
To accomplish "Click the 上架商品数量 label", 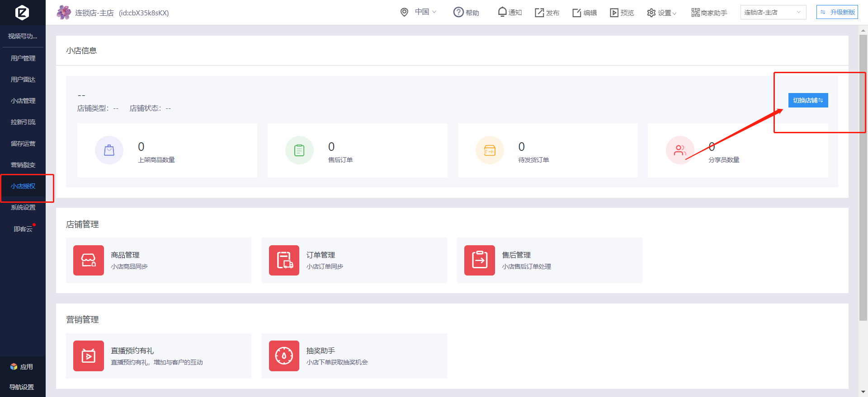I will coord(156,160).
